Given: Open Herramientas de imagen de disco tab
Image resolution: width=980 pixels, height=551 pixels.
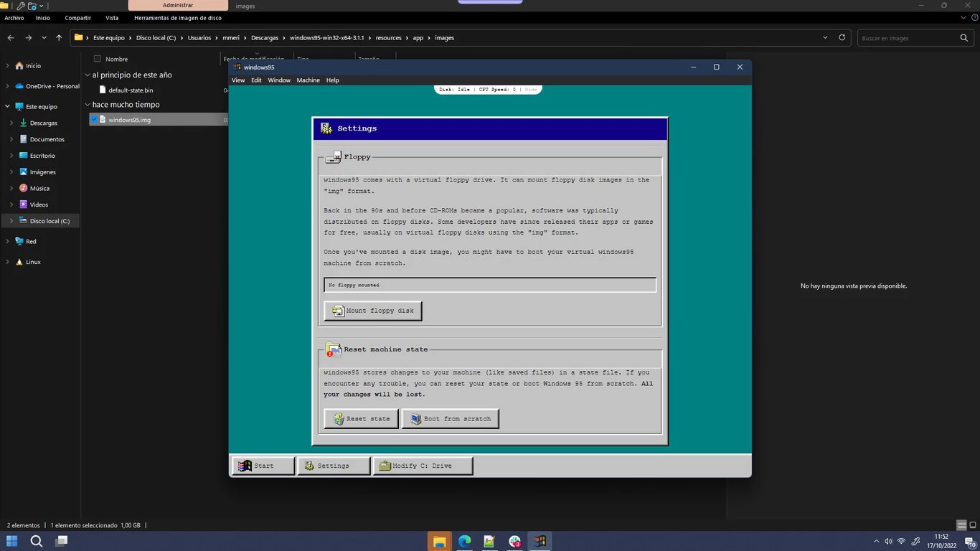Looking at the screenshot, I should (x=178, y=18).
